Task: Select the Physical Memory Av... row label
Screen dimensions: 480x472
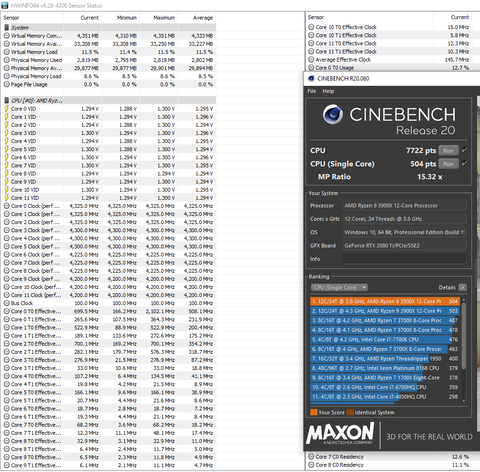Action: tap(36, 68)
